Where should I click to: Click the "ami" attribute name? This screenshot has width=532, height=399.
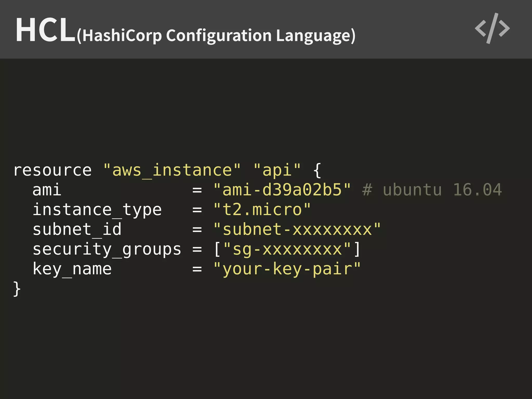pos(47,189)
